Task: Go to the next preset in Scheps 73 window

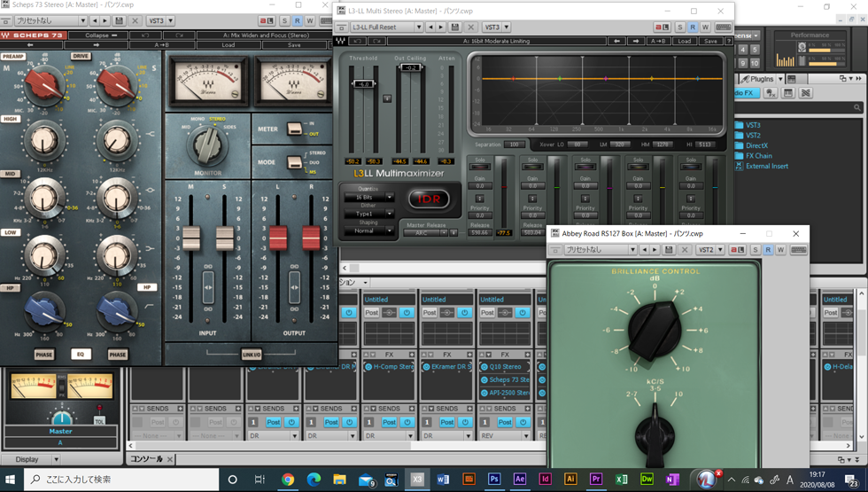Action: 105,20
